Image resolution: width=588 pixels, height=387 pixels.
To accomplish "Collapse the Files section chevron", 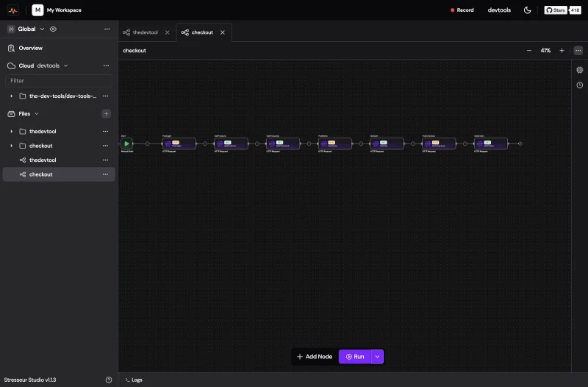I will 36,114.
